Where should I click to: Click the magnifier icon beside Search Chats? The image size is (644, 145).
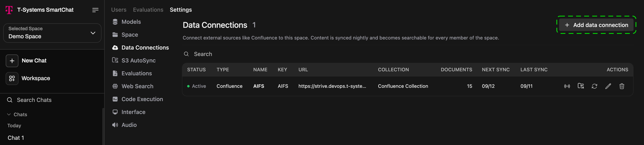point(10,100)
